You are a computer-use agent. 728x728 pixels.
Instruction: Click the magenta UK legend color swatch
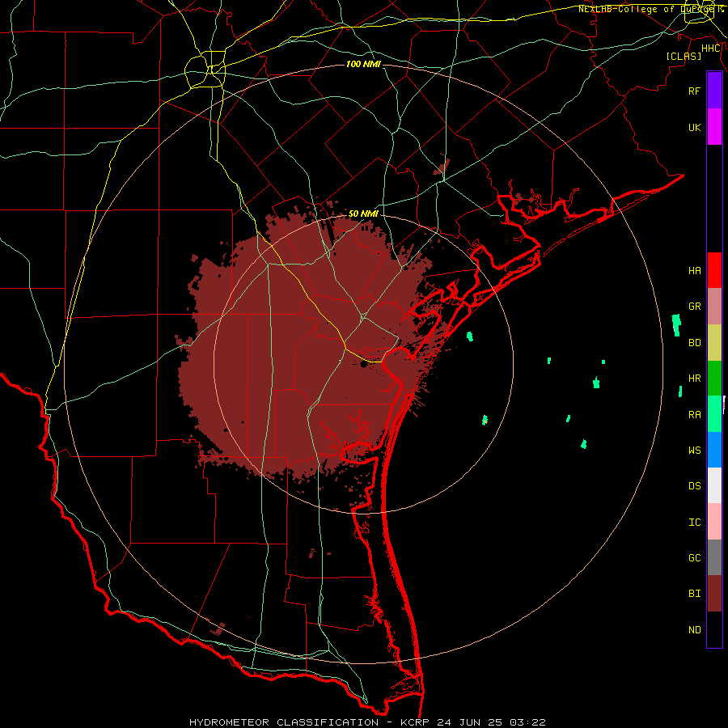[x=714, y=127]
